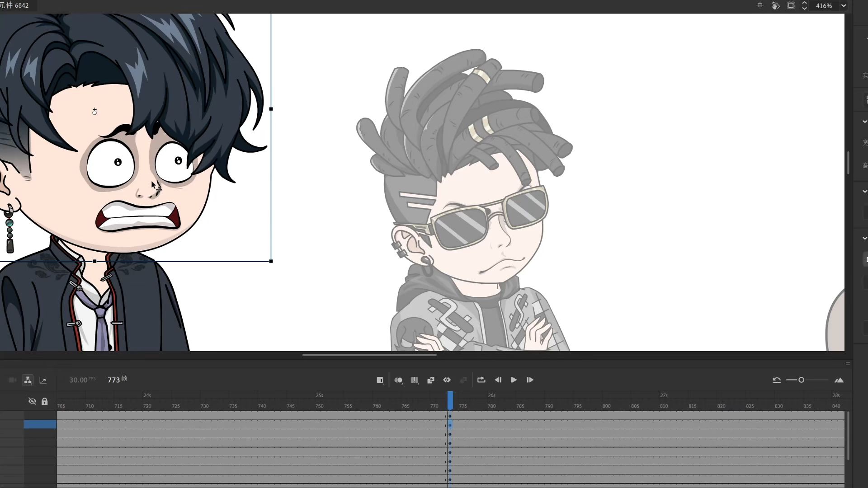Screen dimensions: 868x488
Task: Click the timeline zoom slider handle
Action: click(801, 380)
